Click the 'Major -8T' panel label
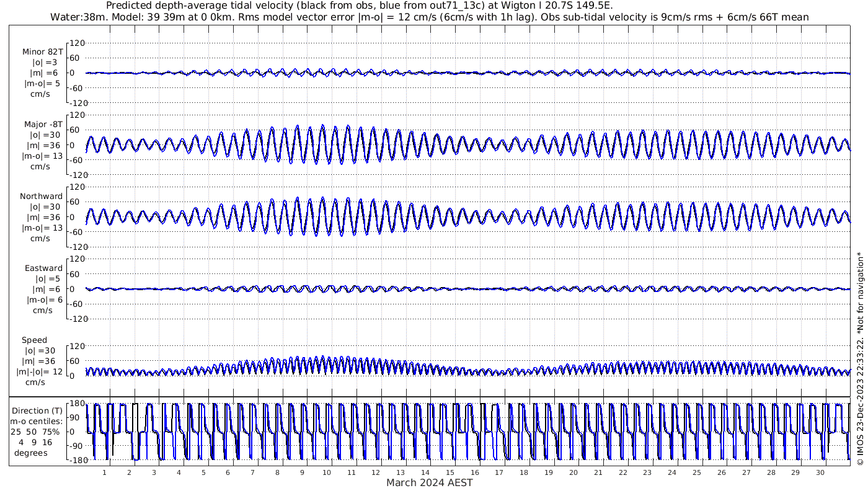868x496 pixels. (42, 125)
